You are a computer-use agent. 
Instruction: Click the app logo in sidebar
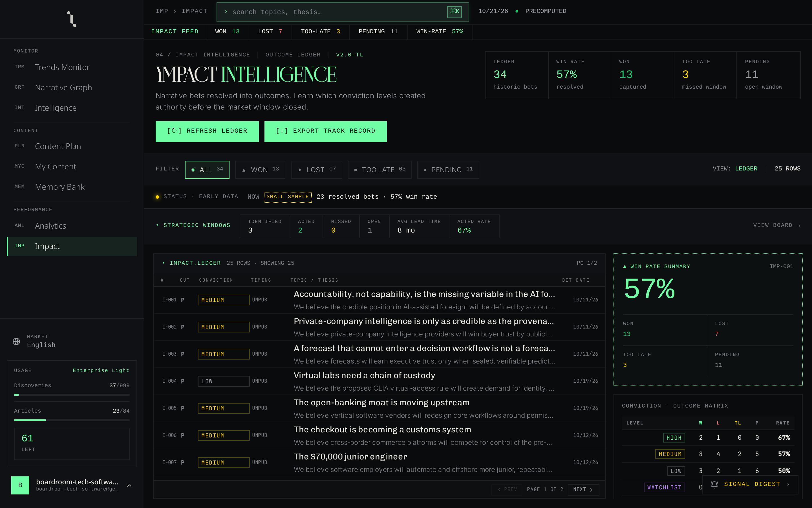pos(71,19)
